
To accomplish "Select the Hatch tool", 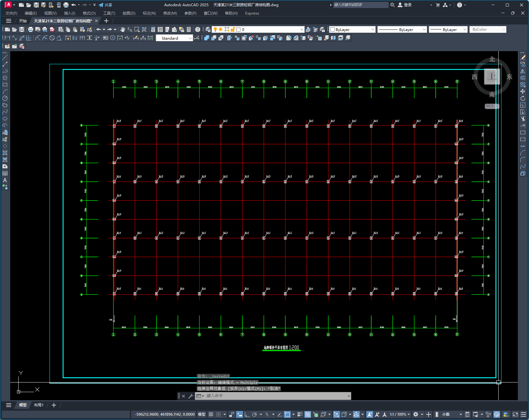I will pyautogui.click(x=5, y=153).
